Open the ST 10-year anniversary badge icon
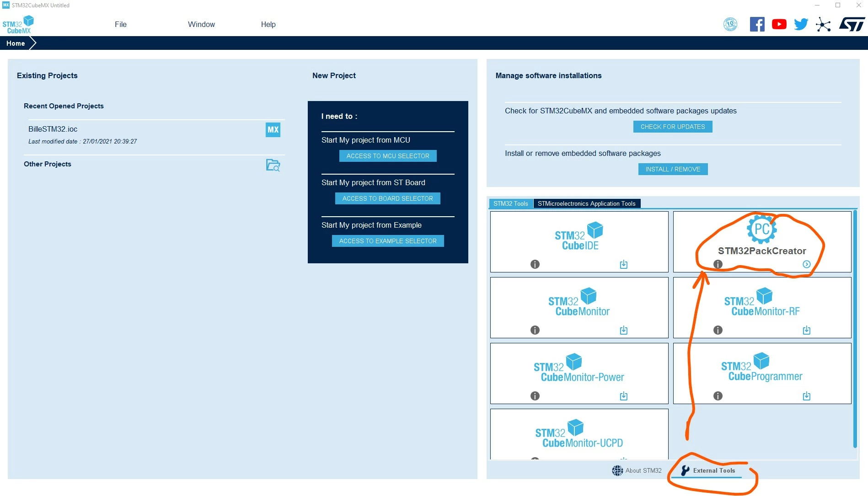This screenshot has width=868, height=496. 730,24
